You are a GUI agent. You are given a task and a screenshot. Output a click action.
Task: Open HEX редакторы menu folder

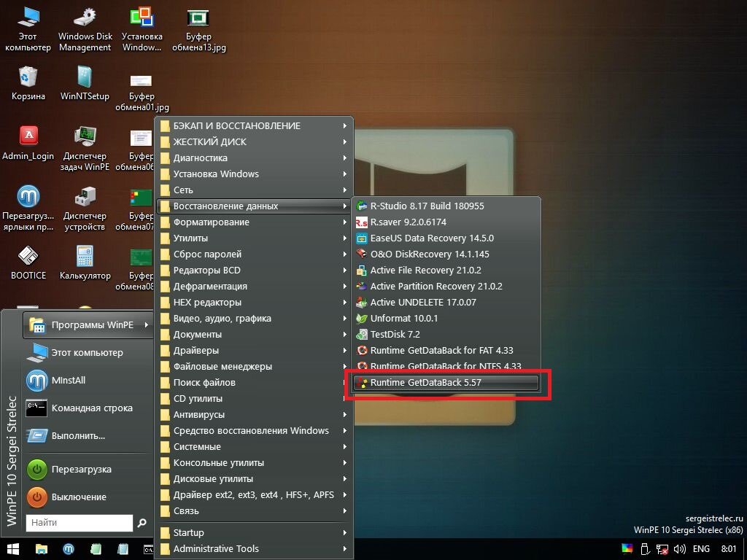255,303
